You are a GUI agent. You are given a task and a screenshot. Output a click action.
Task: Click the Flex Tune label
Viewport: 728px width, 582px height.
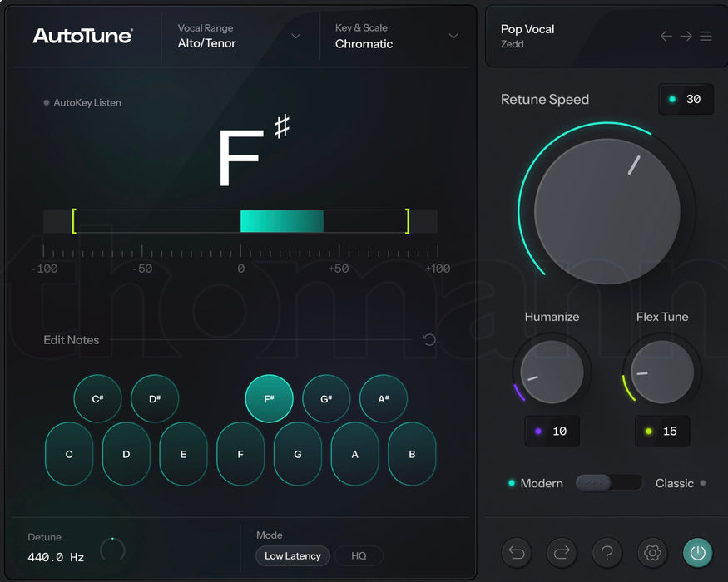(x=662, y=317)
